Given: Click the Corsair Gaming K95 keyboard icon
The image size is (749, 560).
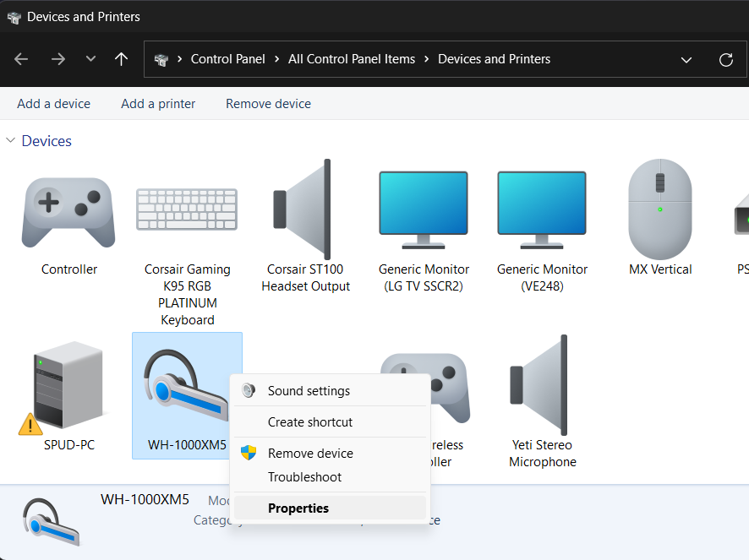Looking at the screenshot, I should (x=187, y=209).
